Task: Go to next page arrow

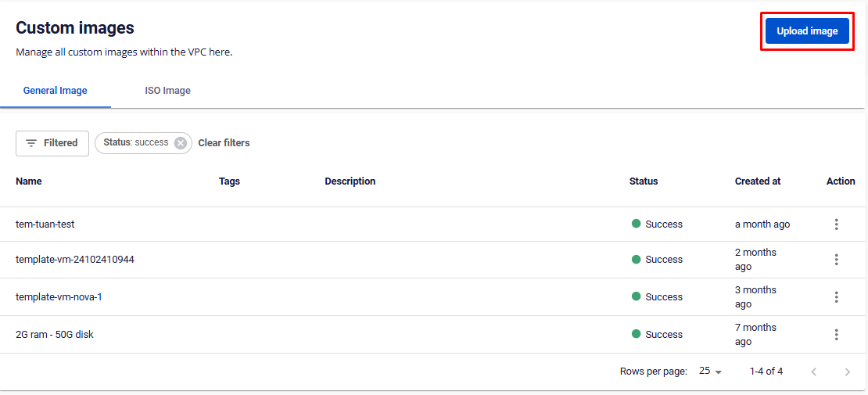Action: [847, 372]
